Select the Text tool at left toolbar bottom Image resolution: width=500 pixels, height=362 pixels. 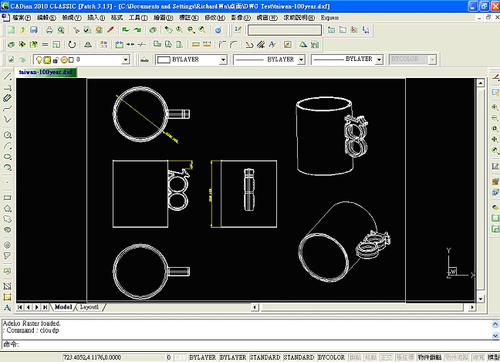[x=7, y=308]
